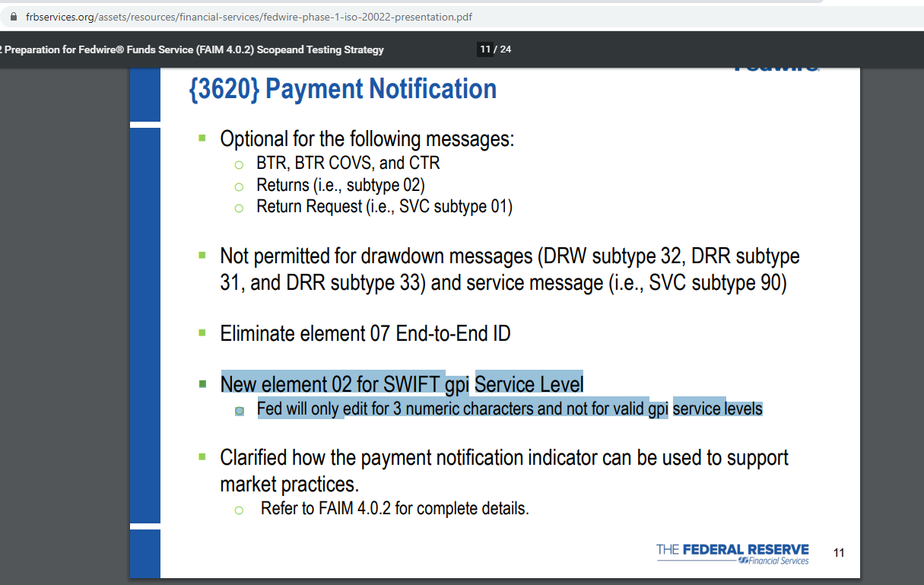
Task: Select the highlighted text 'New element 02 for SWIFT gpi'
Action: tap(345, 384)
